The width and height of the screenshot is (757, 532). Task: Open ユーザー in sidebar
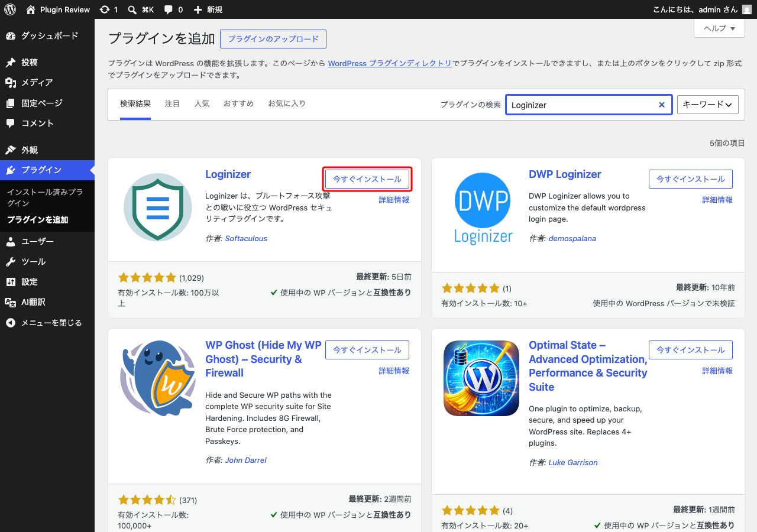(x=47, y=242)
